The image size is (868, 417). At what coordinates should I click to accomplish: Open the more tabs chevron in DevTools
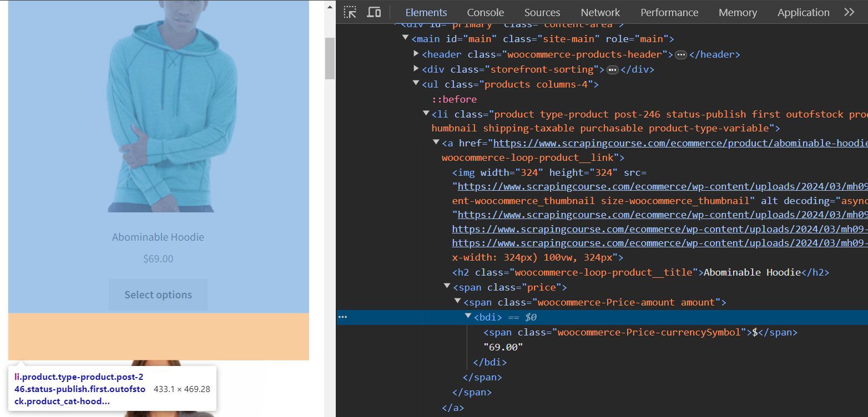(x=849, y=12)
